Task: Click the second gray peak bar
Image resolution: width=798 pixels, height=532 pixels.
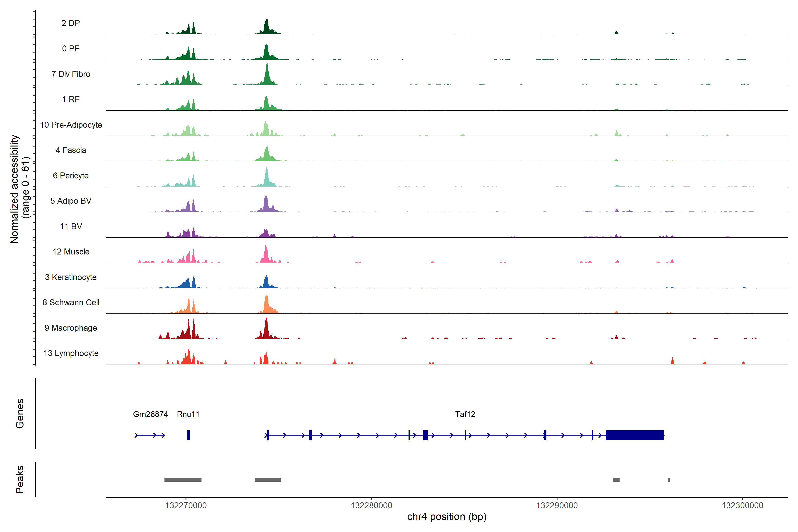Action: tap(268, 480)
